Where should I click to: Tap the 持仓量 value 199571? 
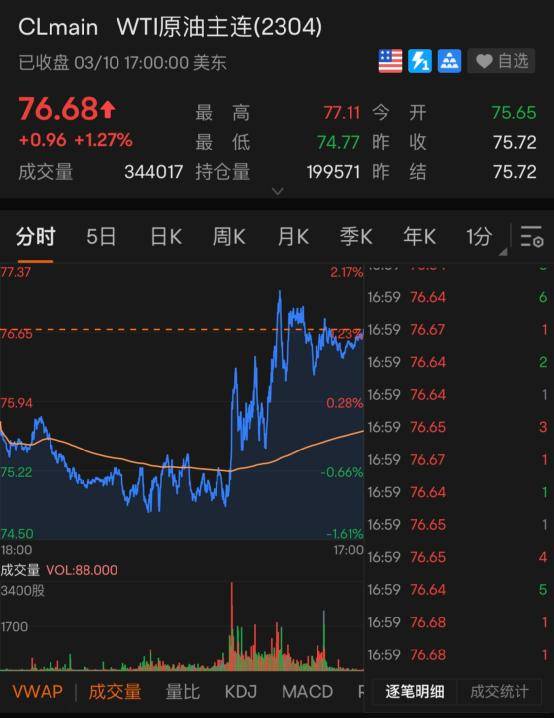click(333, 172)
